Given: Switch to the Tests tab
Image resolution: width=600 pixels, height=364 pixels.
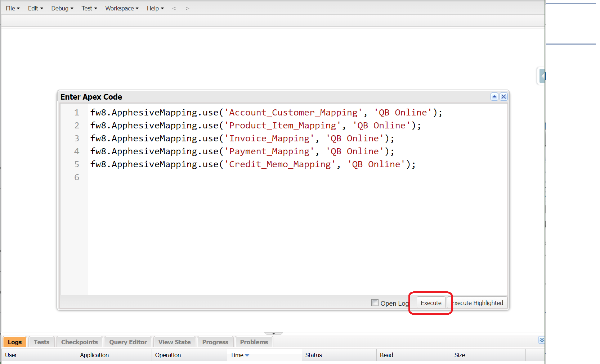Looking at the screenshot, I should [42, 342].
